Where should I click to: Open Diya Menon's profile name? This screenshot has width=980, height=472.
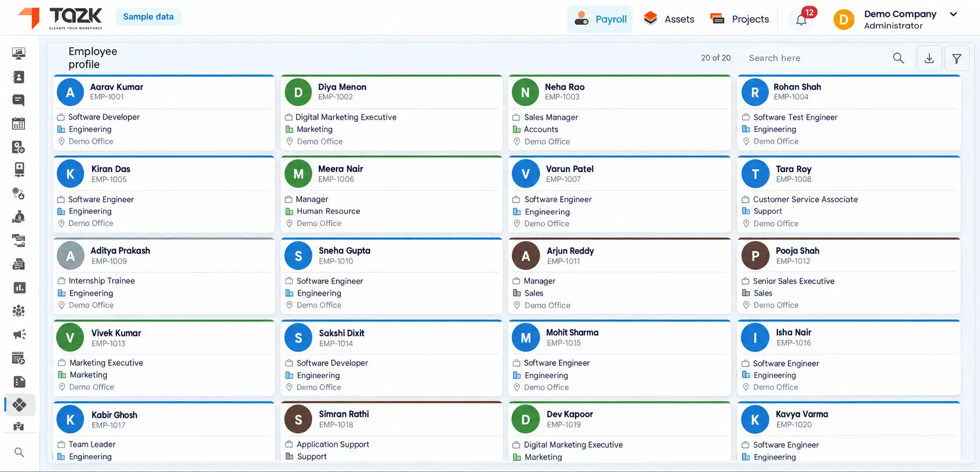coord(342,87)
